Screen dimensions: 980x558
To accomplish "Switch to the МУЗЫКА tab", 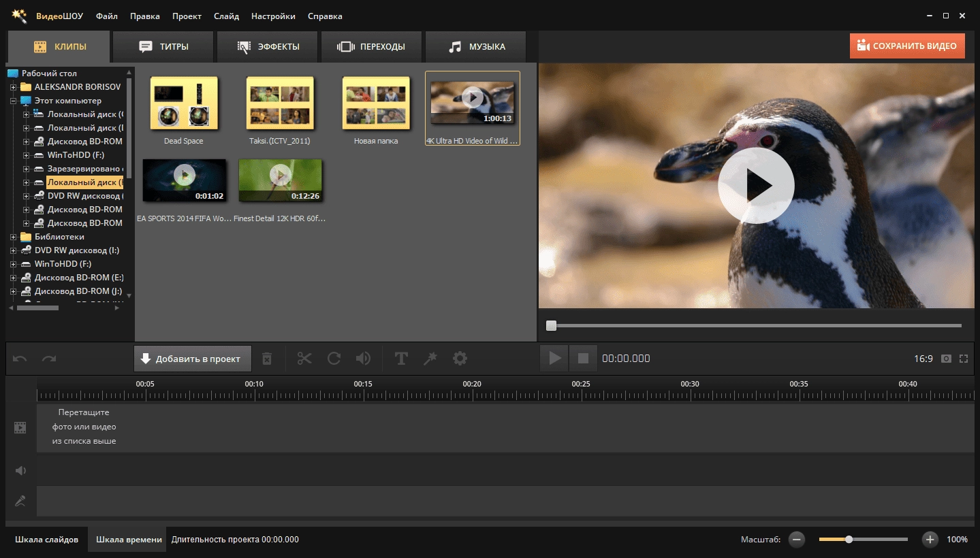I will [476, 47].
